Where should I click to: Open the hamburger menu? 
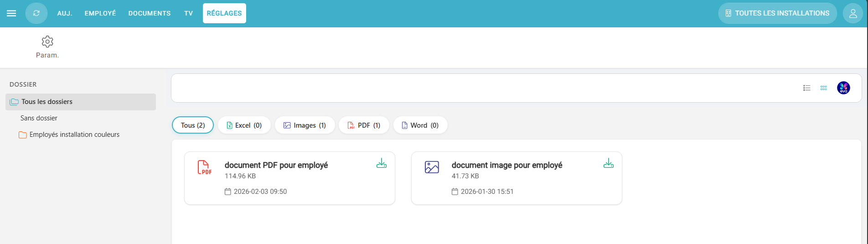coord(11,13)
